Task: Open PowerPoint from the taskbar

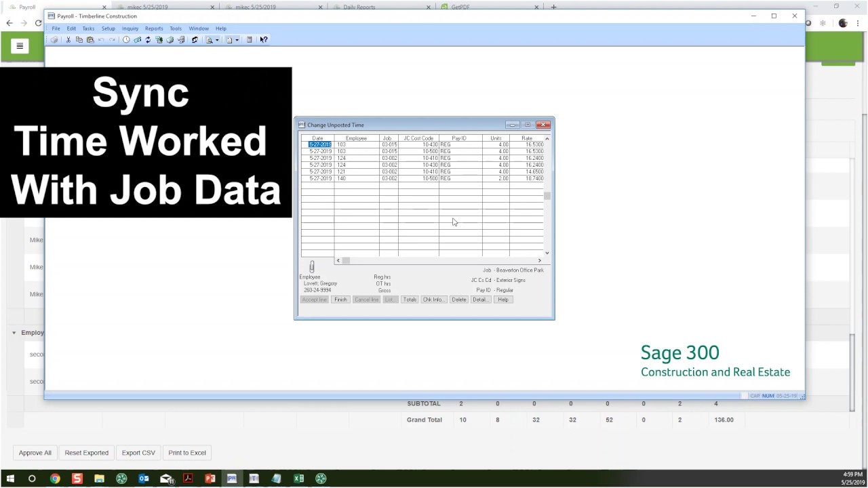Action: (x=210, y=479)
